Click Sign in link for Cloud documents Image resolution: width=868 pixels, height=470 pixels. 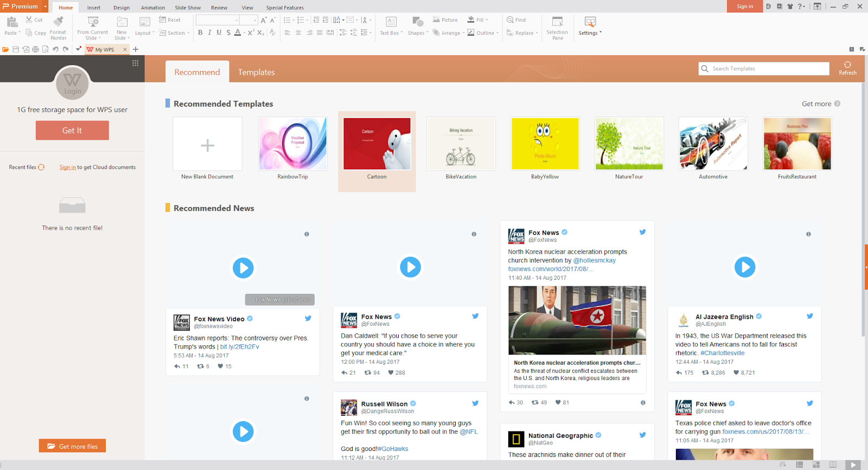pos(68,168)
